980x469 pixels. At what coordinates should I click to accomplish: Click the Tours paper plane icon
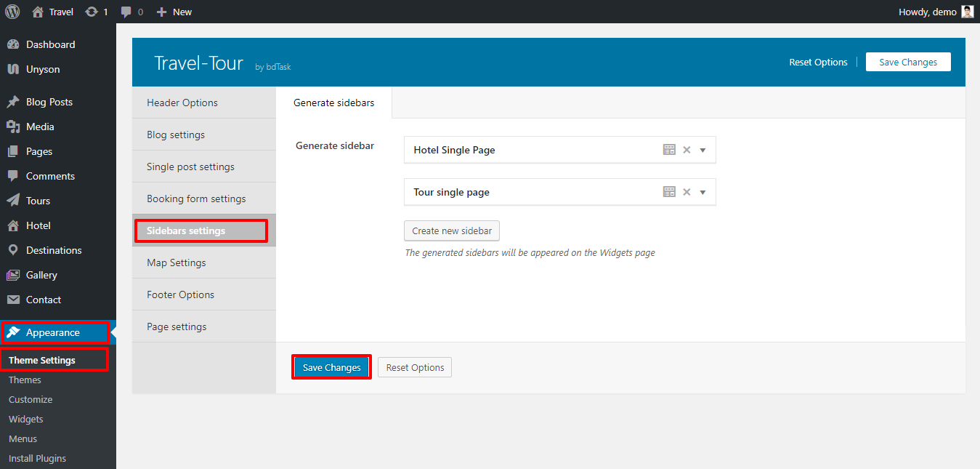coord(13,201)
